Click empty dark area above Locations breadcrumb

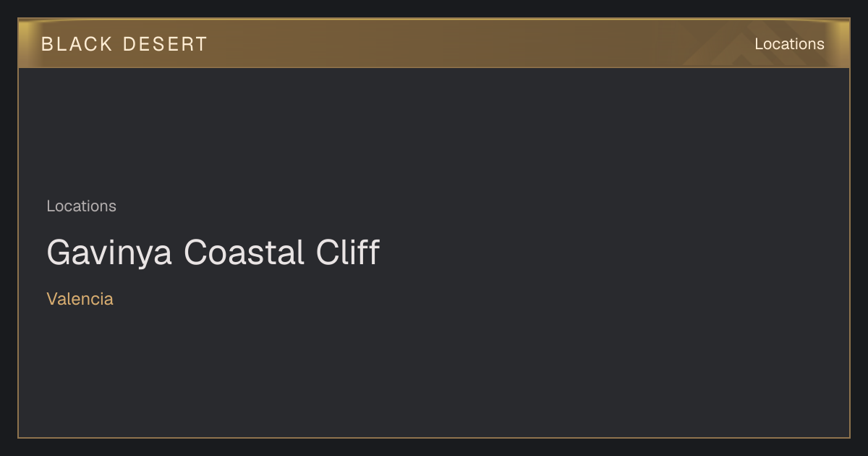click(x=434, y=130)
